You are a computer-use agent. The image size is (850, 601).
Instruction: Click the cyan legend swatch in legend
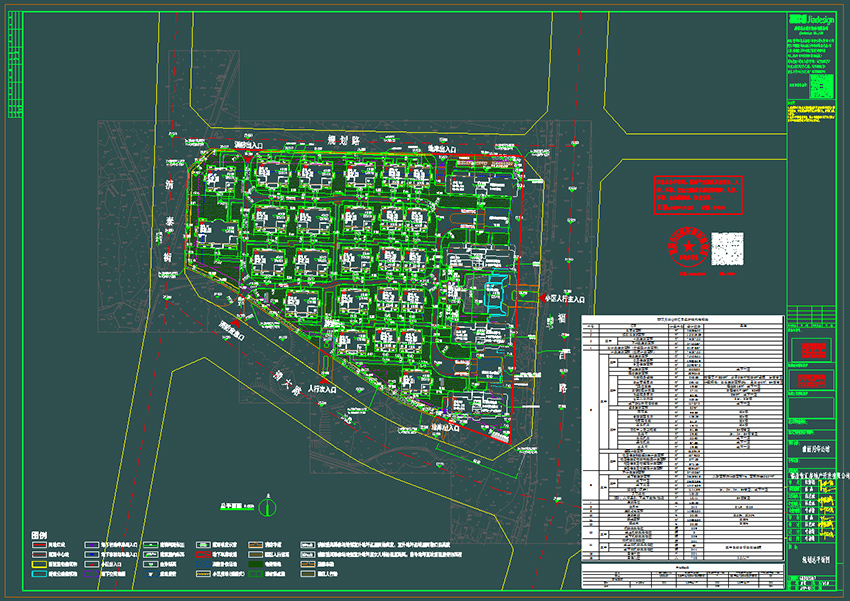[x=40, y=575]
